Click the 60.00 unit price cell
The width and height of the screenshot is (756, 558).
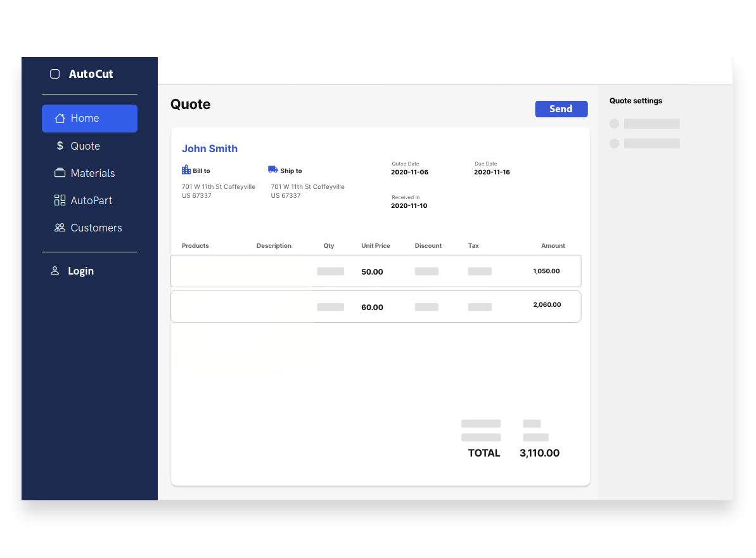pyautogui.click(x=372, y=307)
